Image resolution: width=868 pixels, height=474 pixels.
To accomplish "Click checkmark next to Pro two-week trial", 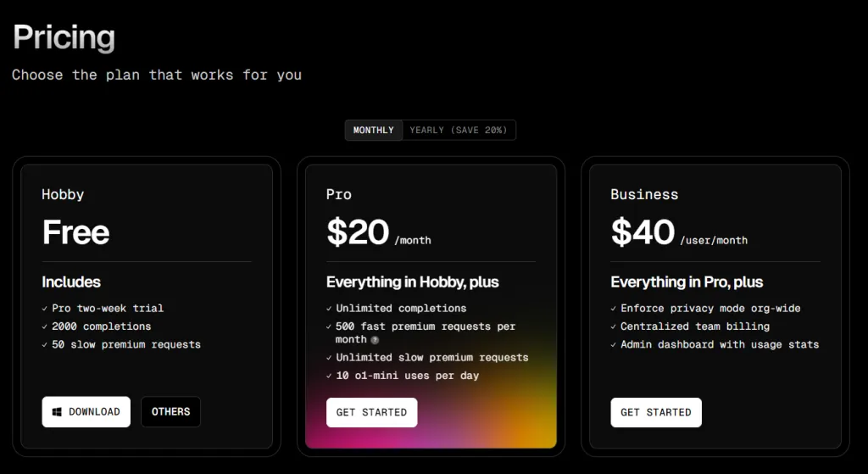I will [45, 309].
